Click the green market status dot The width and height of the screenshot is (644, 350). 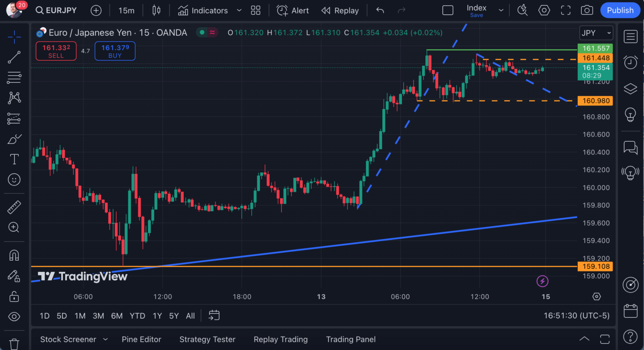(202, 32)
